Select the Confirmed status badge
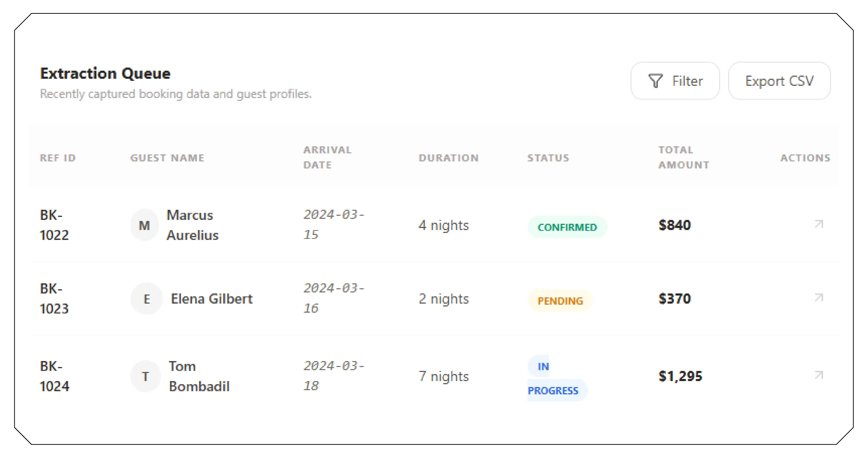 567,227
